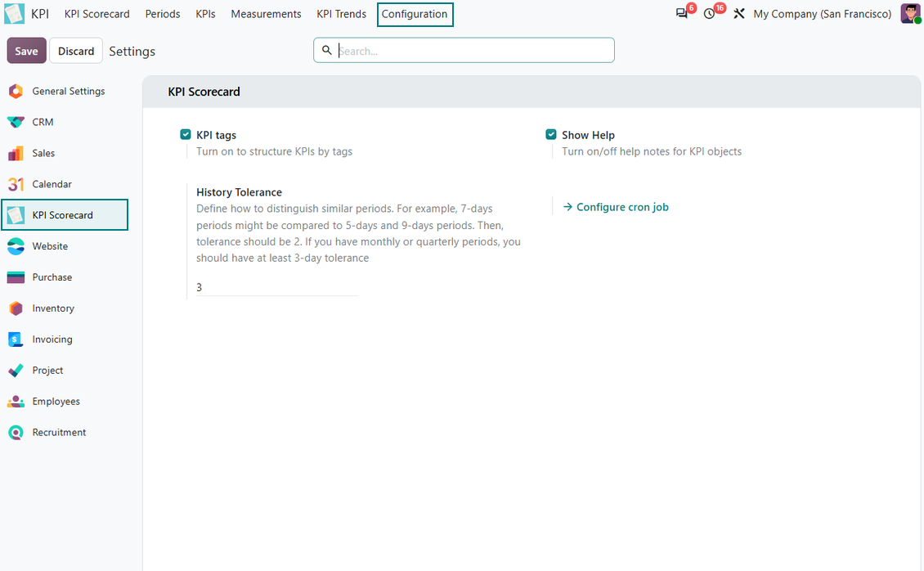
Task: Click the CRM handshake icon
Action: [16, 122]
